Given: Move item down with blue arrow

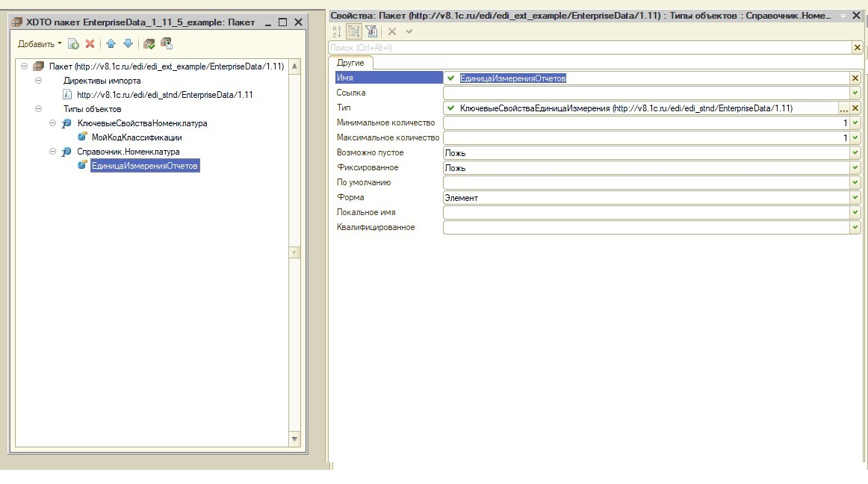Looking at the screenshot, I should [128, 44].
